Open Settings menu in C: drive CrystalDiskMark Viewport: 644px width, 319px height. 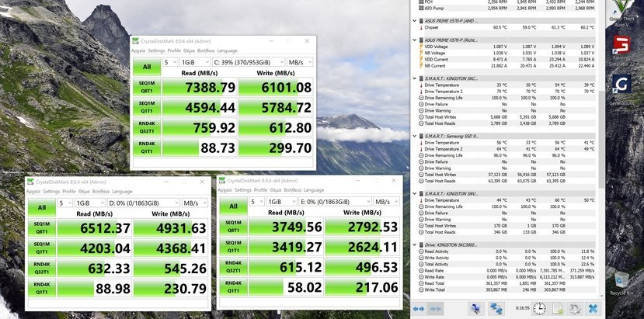coord(156,50)
